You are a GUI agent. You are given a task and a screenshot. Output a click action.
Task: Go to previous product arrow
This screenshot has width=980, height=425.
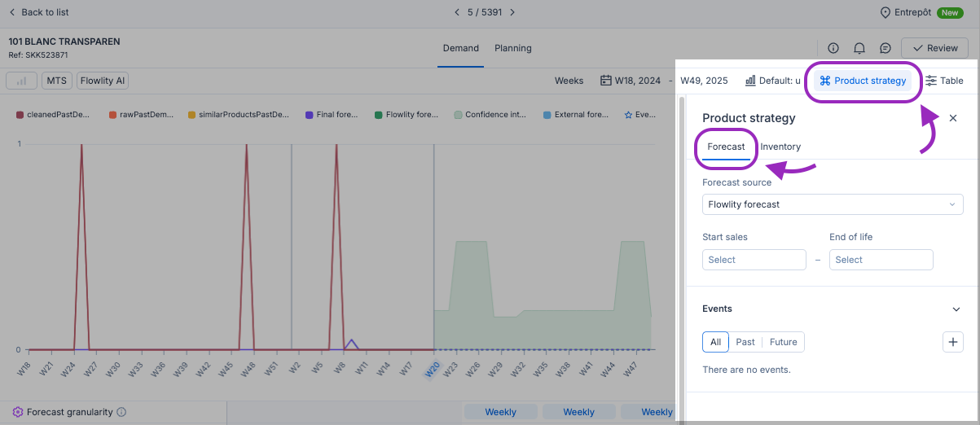[457, 12]
